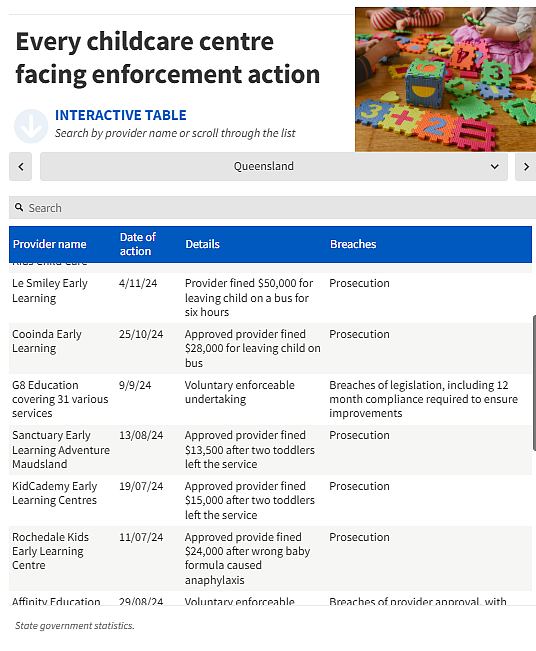Click the foam puzzle toys photo
Viewport: 536px width, 651px height.
pos(445,79)
